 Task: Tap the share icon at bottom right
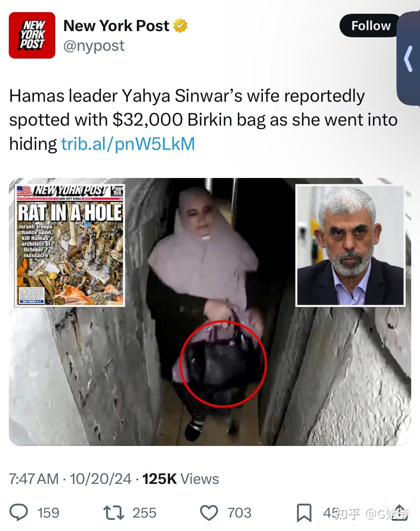coord(399,512)
